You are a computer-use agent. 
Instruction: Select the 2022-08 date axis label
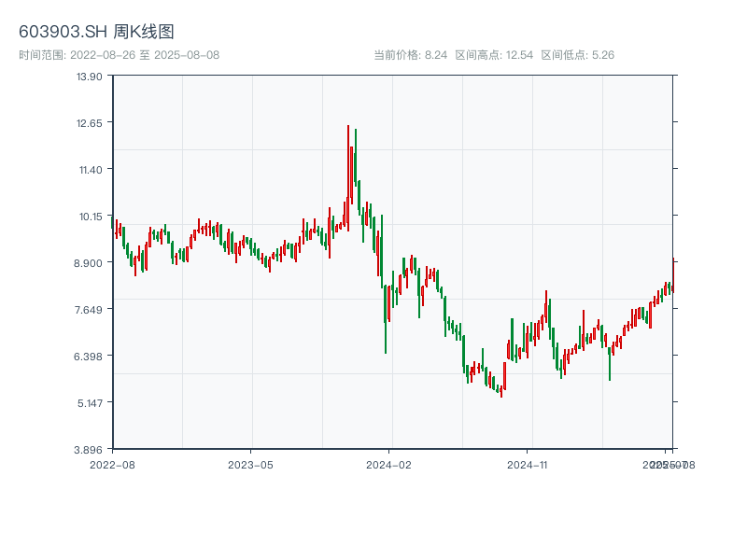pos(112,464)
